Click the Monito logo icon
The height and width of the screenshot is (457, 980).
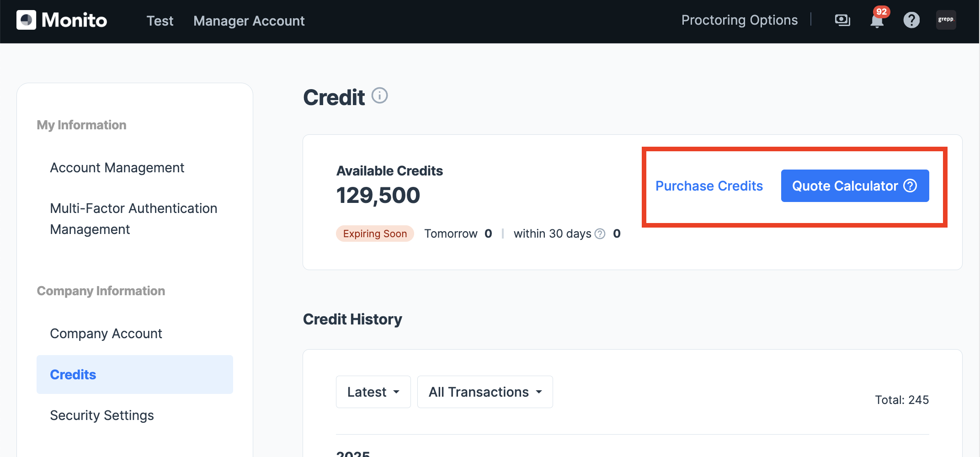(x=26, y=20)
